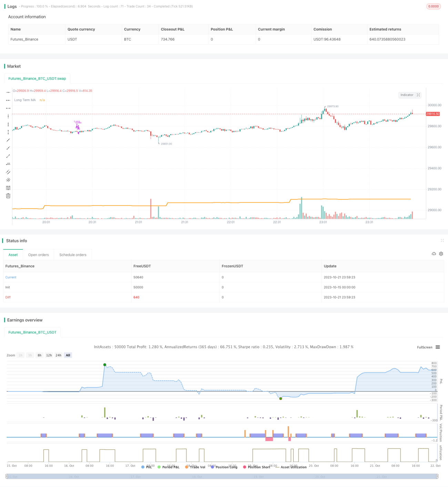Select the parallel channel drawing tool
The image size is (448, 487).
[8, 172]
